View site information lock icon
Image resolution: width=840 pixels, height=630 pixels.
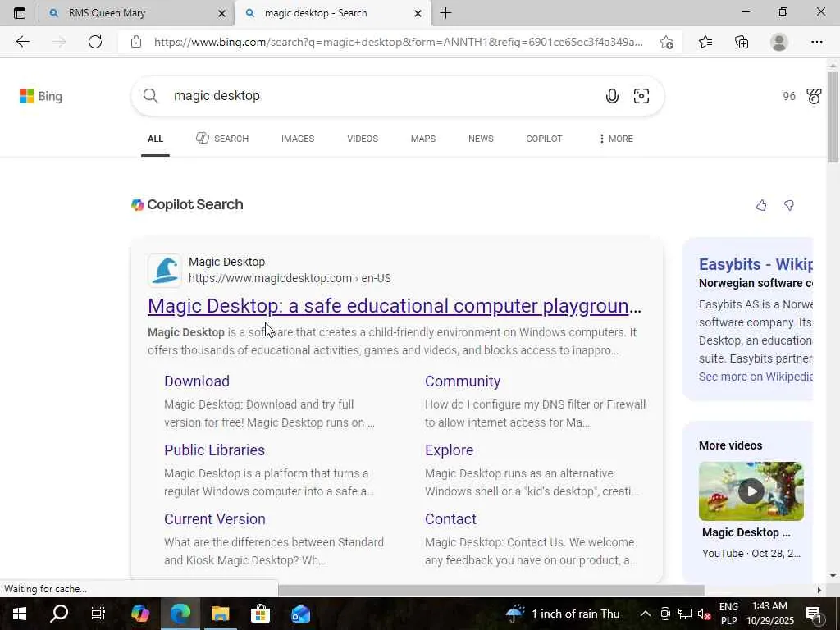pos(136,42)
